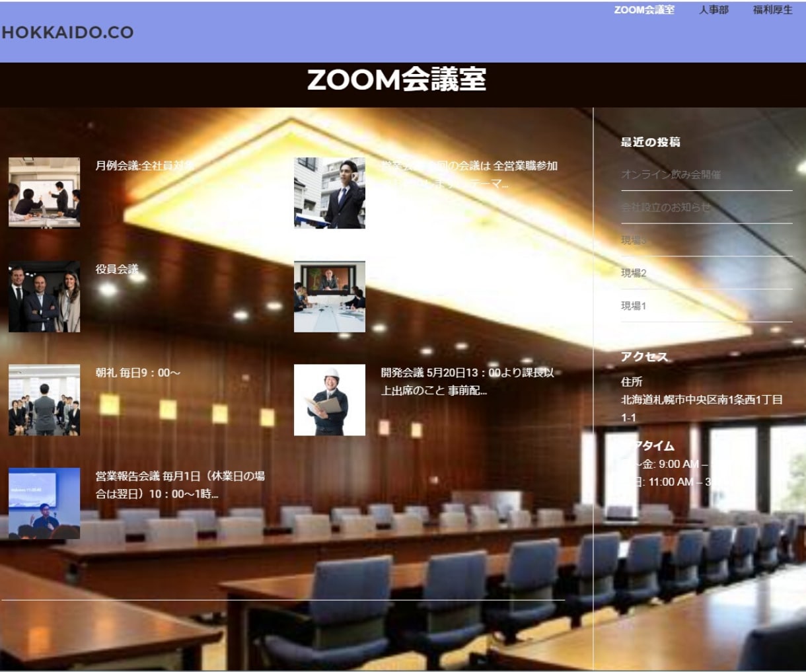This screenshot has height=672, width=806.
Task: Open recent post 現場1
Action: (x=634, y=306)
